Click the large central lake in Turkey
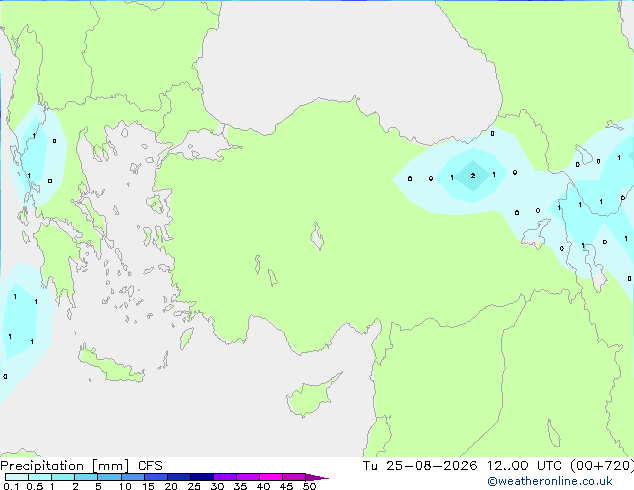634x490 pixels. (x=317, y=236)
